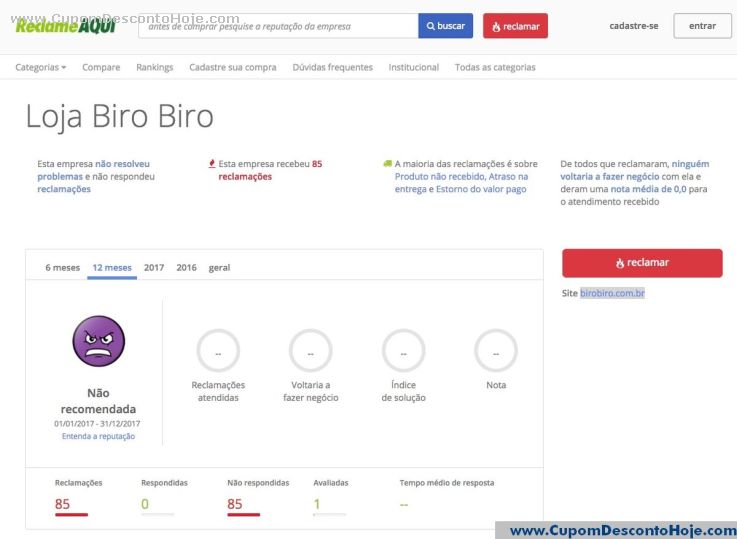The height and width of the screenshot is (539, 737).
Task: Click the search input field
Action: 278,26
